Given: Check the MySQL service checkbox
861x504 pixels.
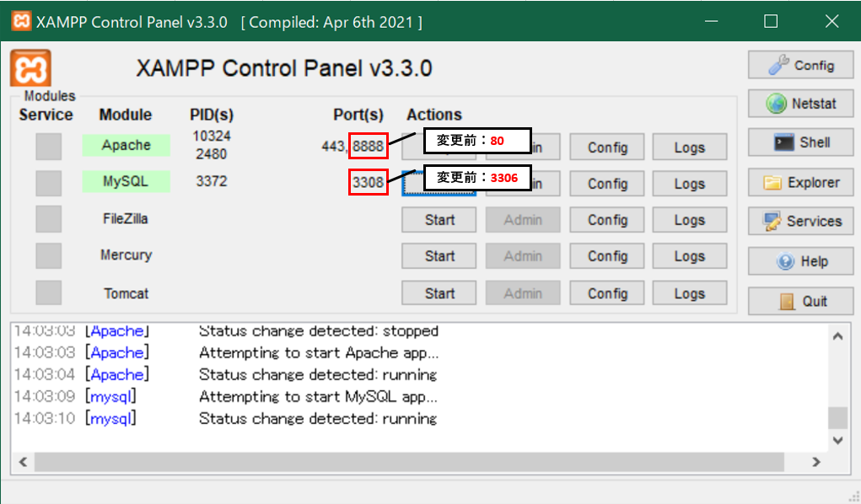Looking at the screenshot, I should tap(47, 183).
